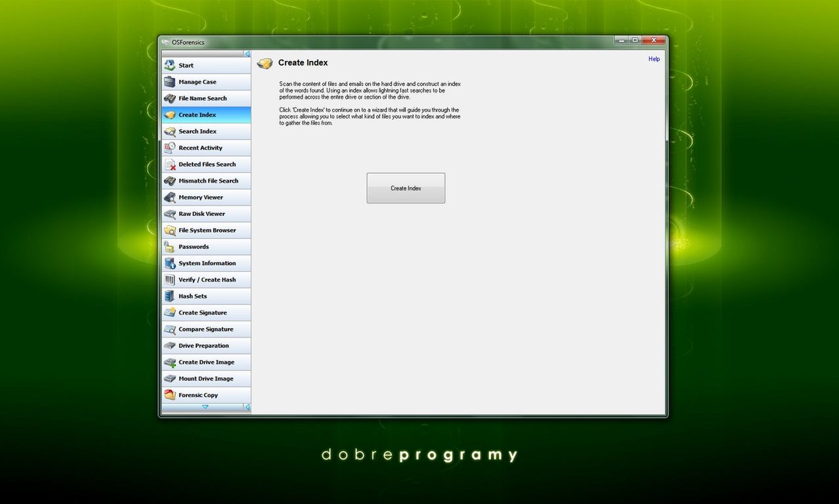Viewport: 839px width, 504px height.
Task: Open Drive Preparation icon
Action: coord(170,345)
